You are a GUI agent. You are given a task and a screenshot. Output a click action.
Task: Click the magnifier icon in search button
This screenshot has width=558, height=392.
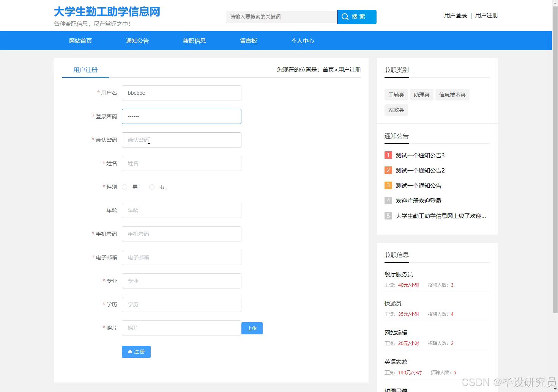click(x=345, y=17)
